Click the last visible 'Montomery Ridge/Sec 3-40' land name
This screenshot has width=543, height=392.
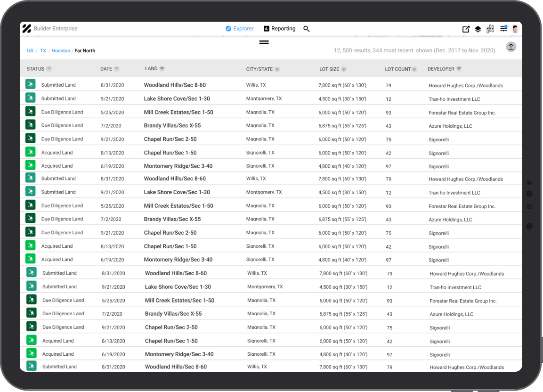179,354
